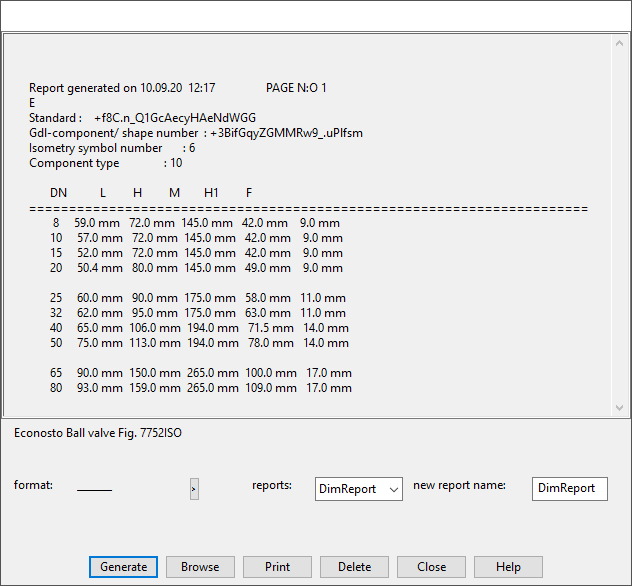Click the Gdl-component shape number line

click(x=196, y=133)
